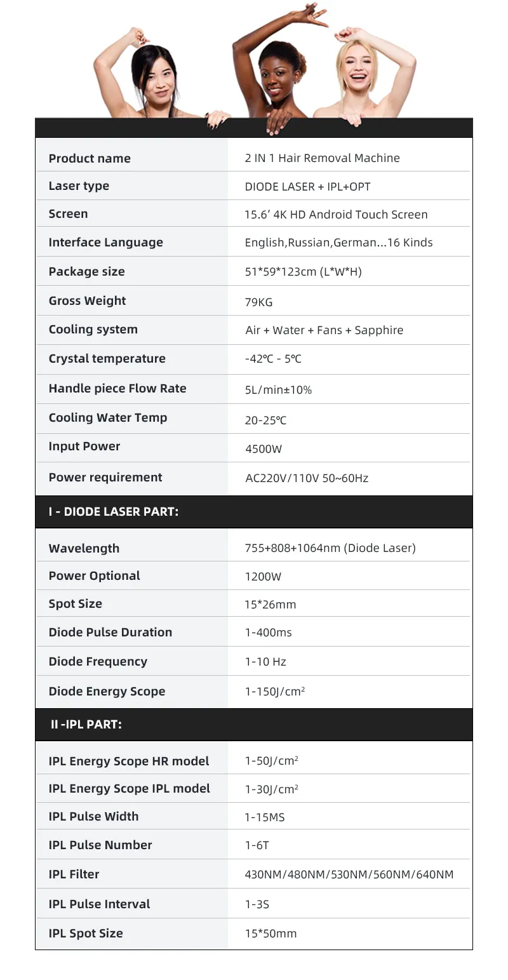Screen dimensions: 508x980
Task: Click the Gross Weight 79KG value
Action: click(259, 302)
